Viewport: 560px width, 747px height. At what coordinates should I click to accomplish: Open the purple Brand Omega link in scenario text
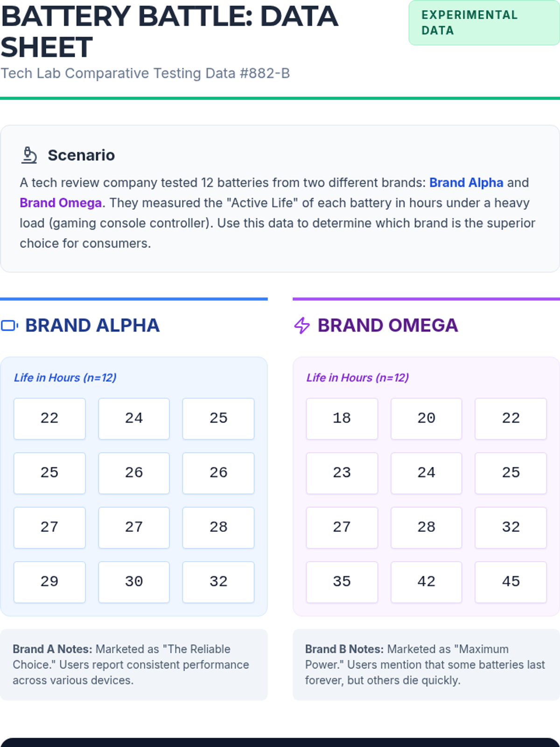(61, 203)
